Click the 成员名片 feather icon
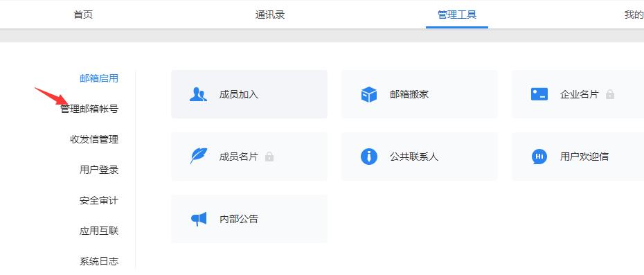Image resolution: width=644 pixels, height=275 pixels. [198, 157]
